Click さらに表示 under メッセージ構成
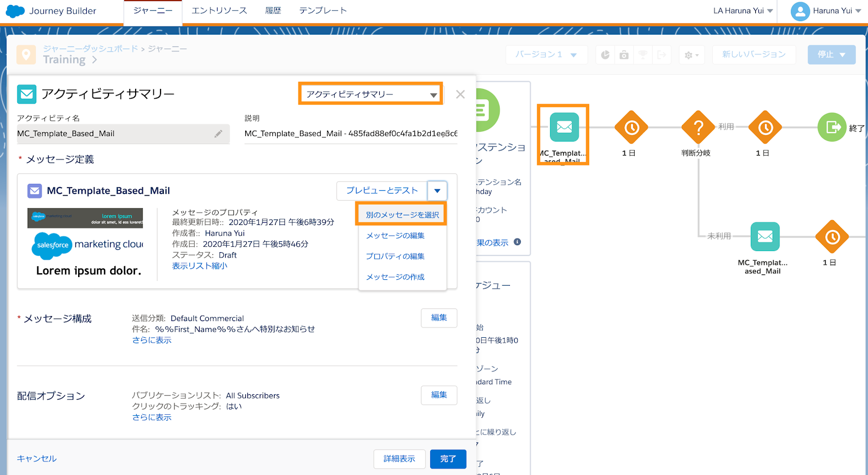This screenshot has width=868, height=475. 152,340
